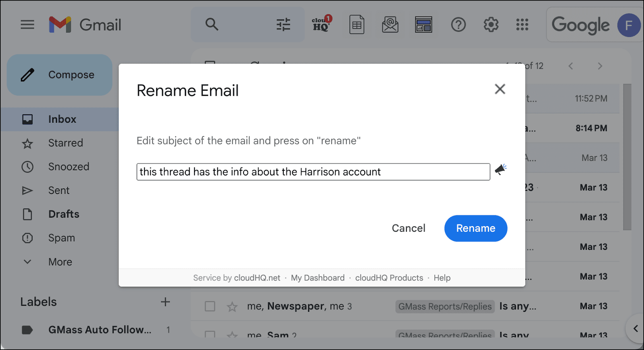Open the account avatar F

[629, 25]
